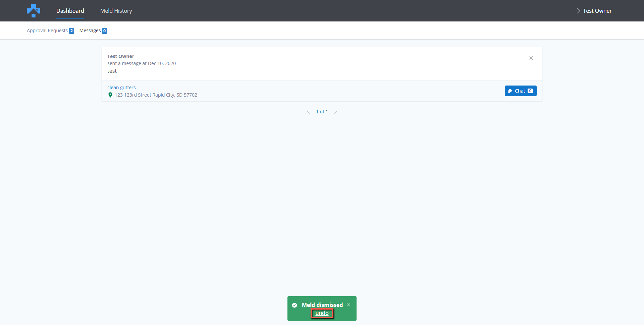The height and width of the screenshot is (325, 644).
Task: Click the 123 123rd Street address
Action: click(x=156, y=95)
